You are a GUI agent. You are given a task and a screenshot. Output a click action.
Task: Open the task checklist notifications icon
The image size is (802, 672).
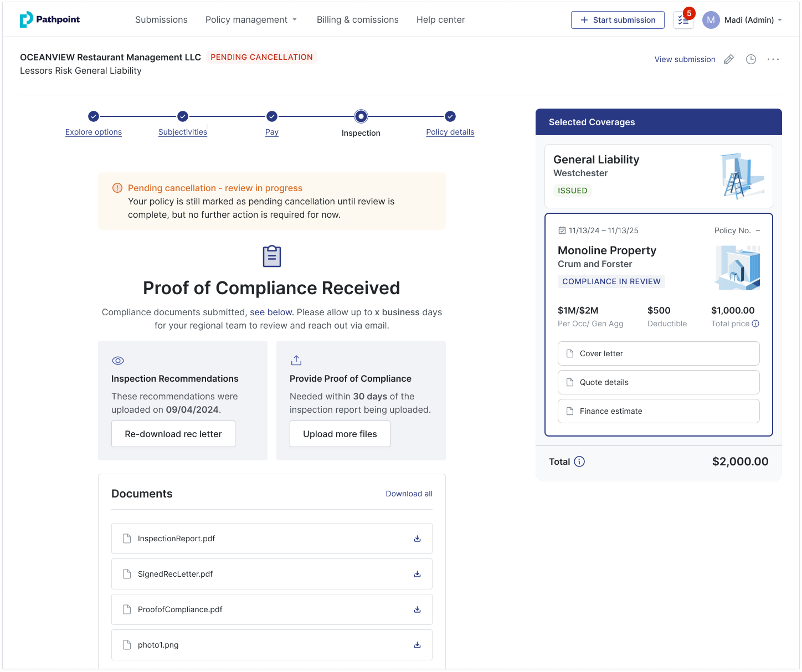683,20
